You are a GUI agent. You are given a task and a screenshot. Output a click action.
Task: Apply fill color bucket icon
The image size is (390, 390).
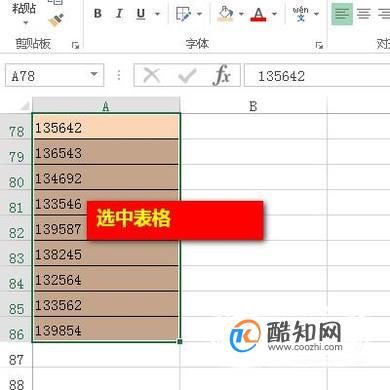click(225, 14)
